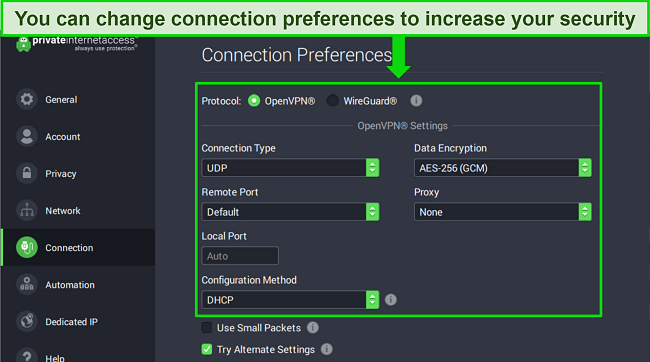Image resolution: width=650 pixels, height=362 pixels.
Task: Click the stepper arrows on Data Encryption
Action: pos(585,168)
